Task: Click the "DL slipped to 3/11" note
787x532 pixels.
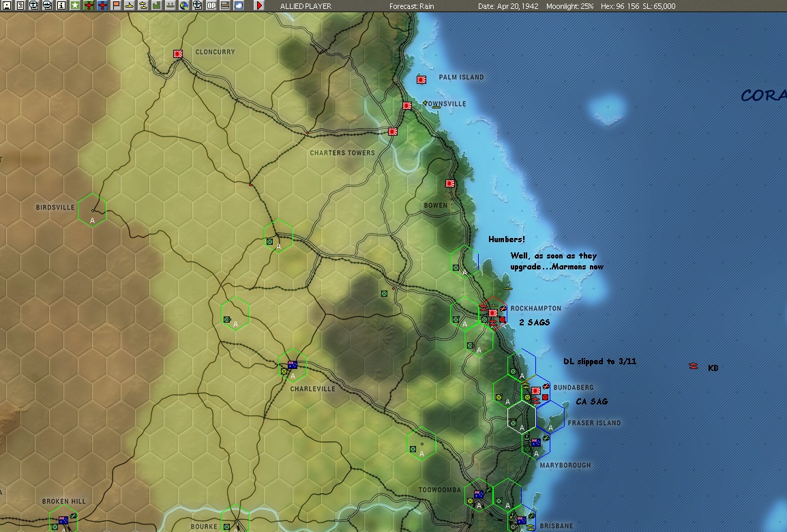Action: pos(599,361)
